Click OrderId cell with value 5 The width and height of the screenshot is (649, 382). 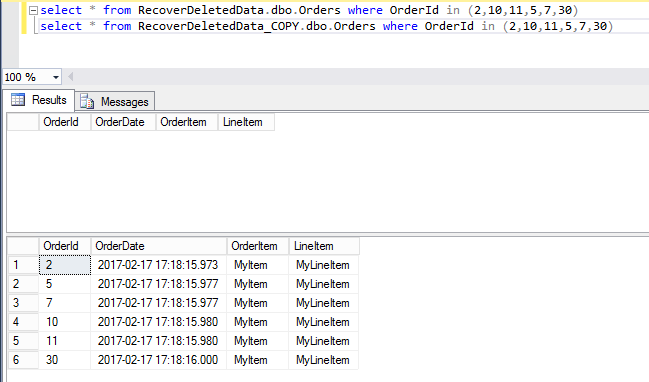pyautogui.click(x=65, y=284)
